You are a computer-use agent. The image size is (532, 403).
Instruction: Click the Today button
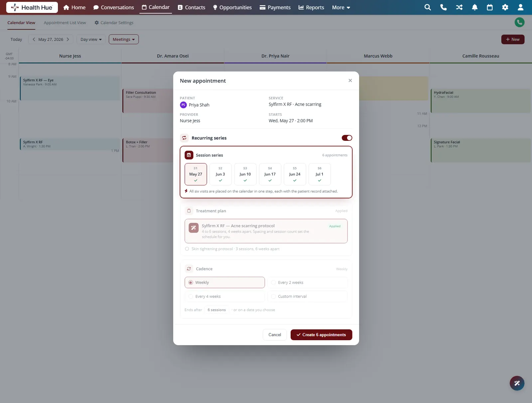[16, 39]
